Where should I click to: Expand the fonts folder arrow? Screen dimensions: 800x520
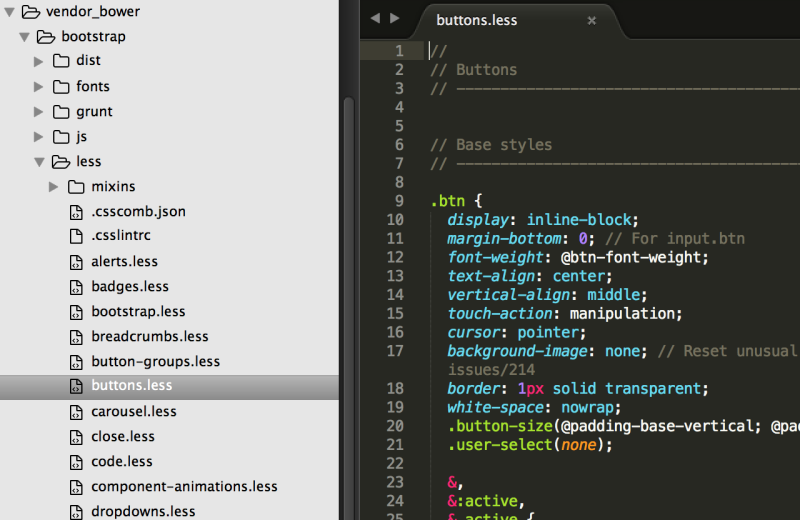pyautogui.click(x=39, y=87)
